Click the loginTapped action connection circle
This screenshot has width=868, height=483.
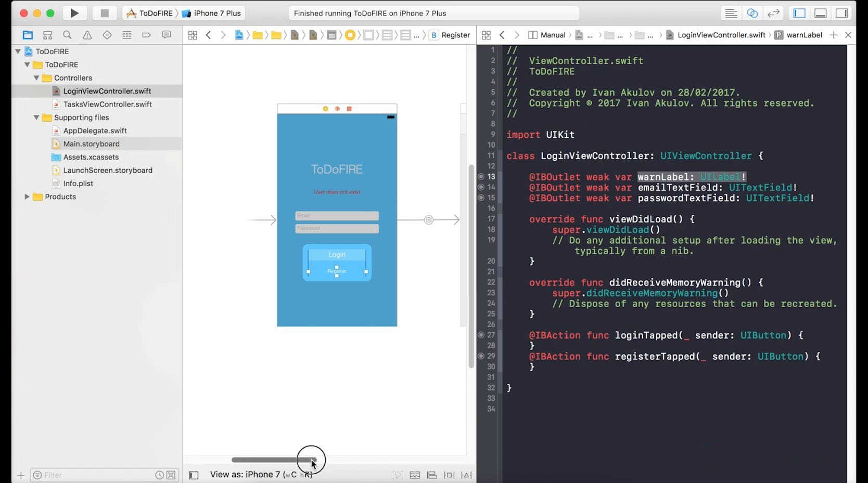click(x=481, y=335)
